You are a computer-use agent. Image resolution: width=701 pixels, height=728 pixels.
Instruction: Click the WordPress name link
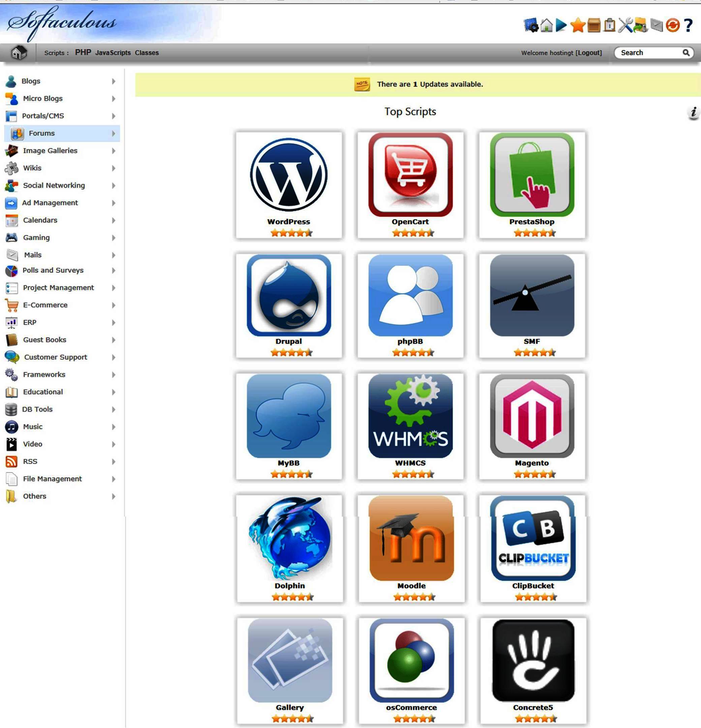[x=288, y=222]
